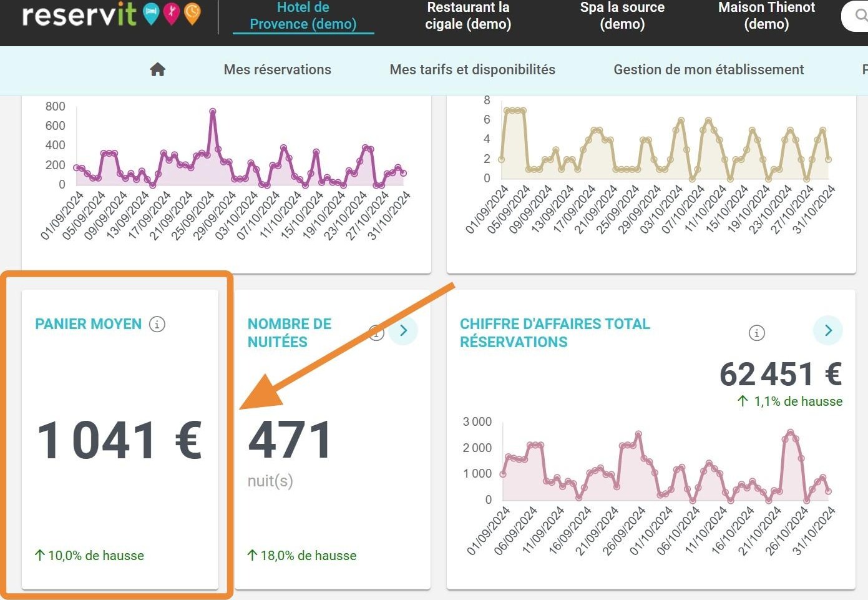868x600 pixels.
Task: Select Maison Thienot (demo) establishment tab
Action: coord(766,16)
